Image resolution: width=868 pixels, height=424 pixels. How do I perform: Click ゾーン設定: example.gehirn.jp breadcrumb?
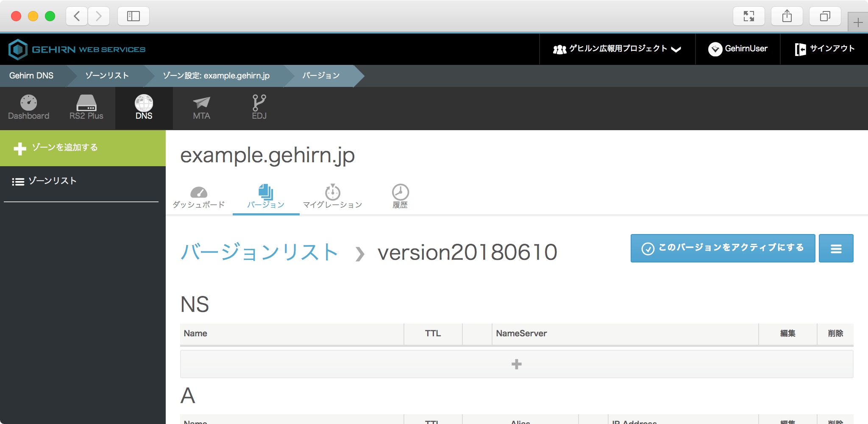click(216, 76)
